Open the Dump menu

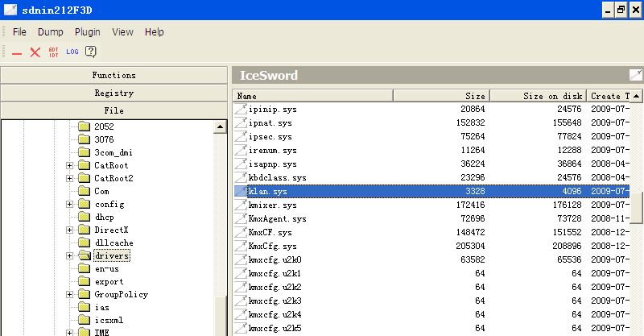click(51, 32)
